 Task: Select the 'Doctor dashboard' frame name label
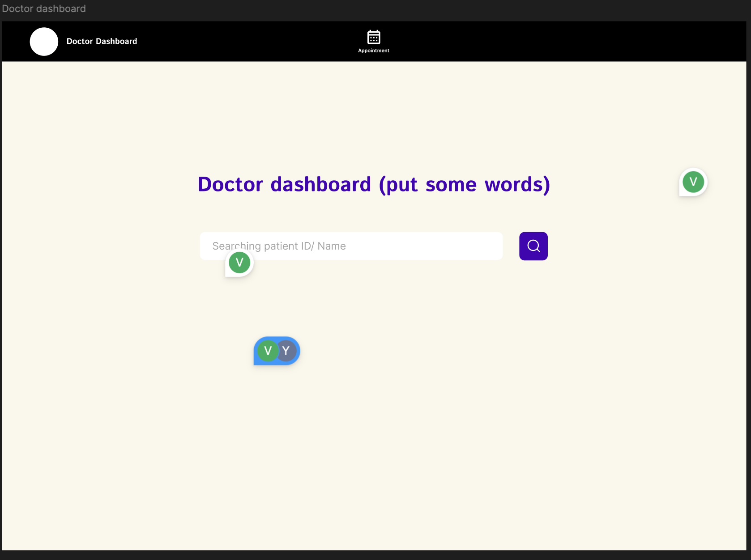pos(44,8)
